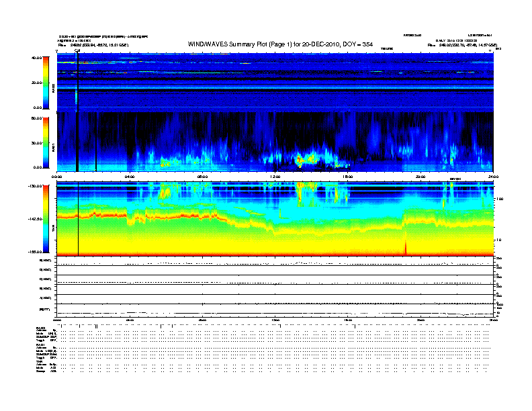The image size is (532, 411).
Task: Click 12:00 time label under the line-plot strips
Action: (x=275, y=320)
